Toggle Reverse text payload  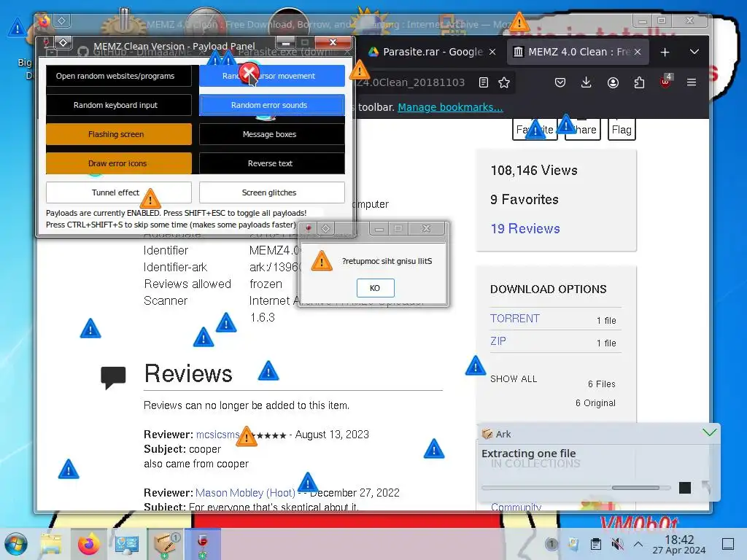[271, 163]
